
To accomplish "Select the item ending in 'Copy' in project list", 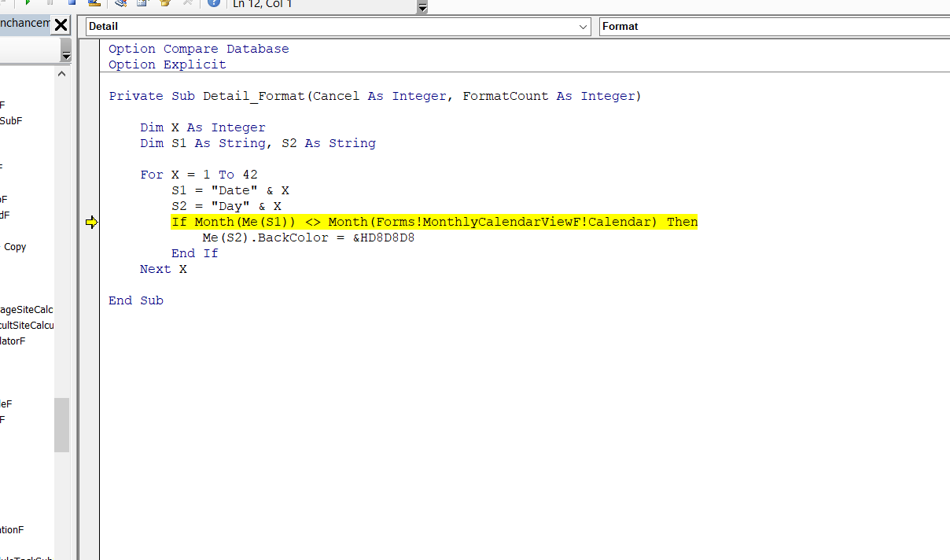I will pos(15,247).
